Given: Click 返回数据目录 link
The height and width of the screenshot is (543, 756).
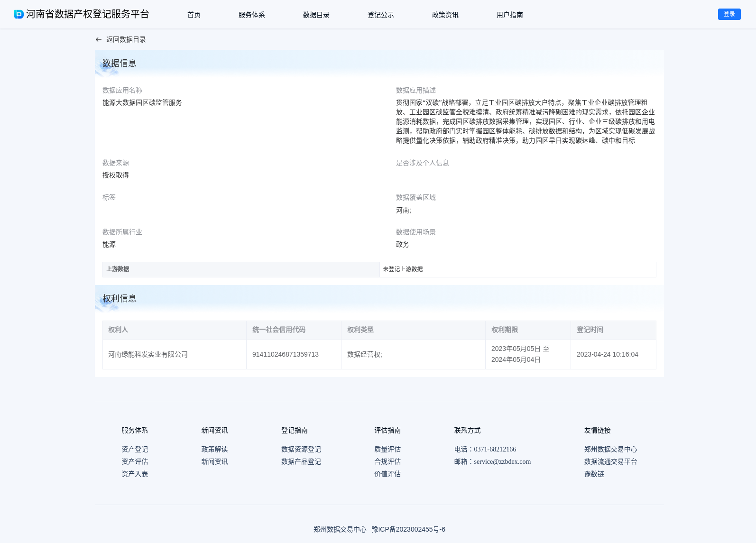Looking at the screenshot, I should click(126, 40).
